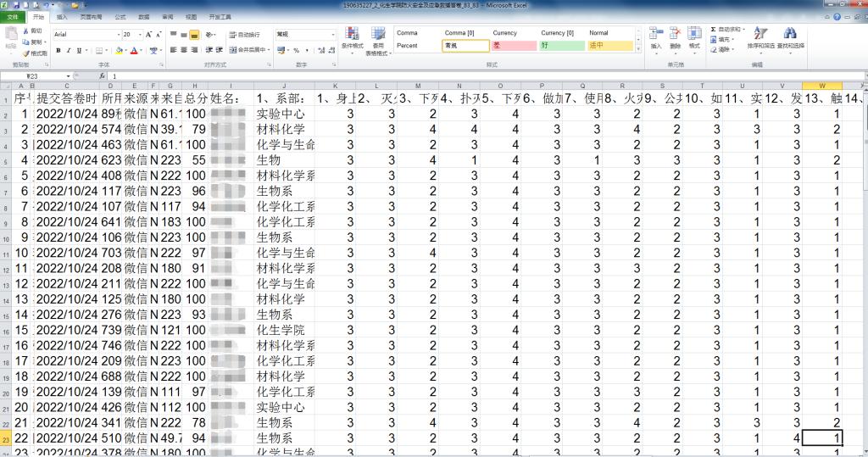Toggle Italic formatting
This screenshot has width=868, height=457.
(70, 50)
